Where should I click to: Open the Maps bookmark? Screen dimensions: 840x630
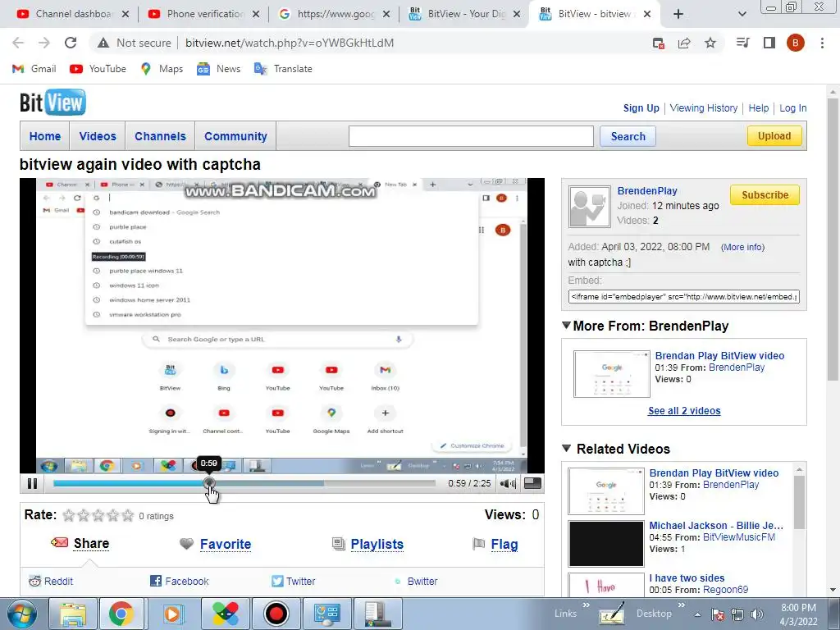[162, 69]
